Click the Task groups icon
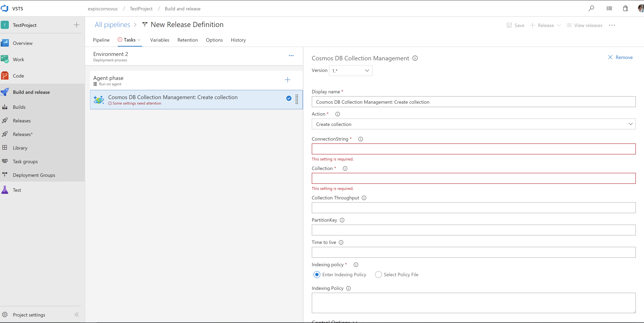Viewport: 644px width, 323px height. tap(5, 161)
